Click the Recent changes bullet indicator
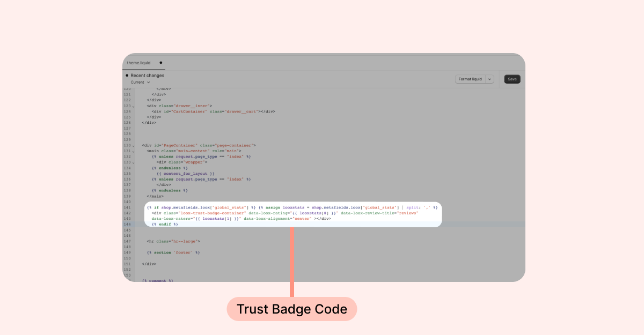The width and height of the screenshot is (644, 335). 127,76
